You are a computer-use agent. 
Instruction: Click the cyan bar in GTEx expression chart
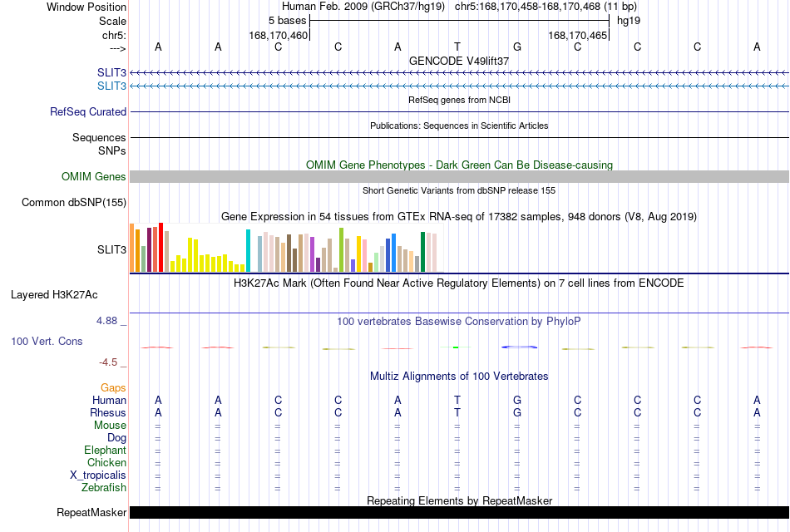248,251
